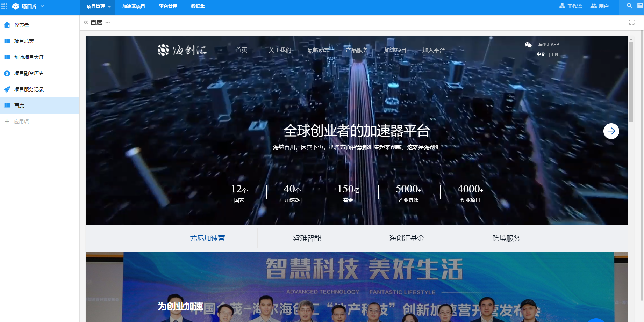Switch to the 睿雅智能 tab
This screenshot has width=644, height=322.
pos(307,238)
